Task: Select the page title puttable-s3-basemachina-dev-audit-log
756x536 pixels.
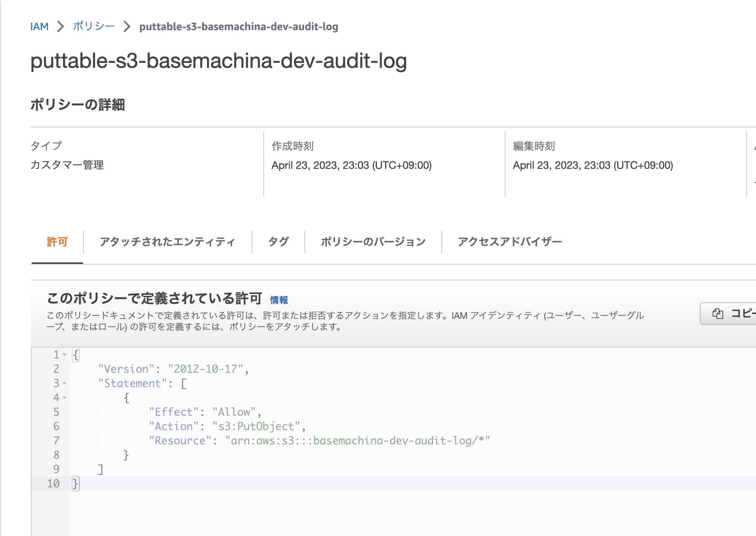Action: click(219, 61)
